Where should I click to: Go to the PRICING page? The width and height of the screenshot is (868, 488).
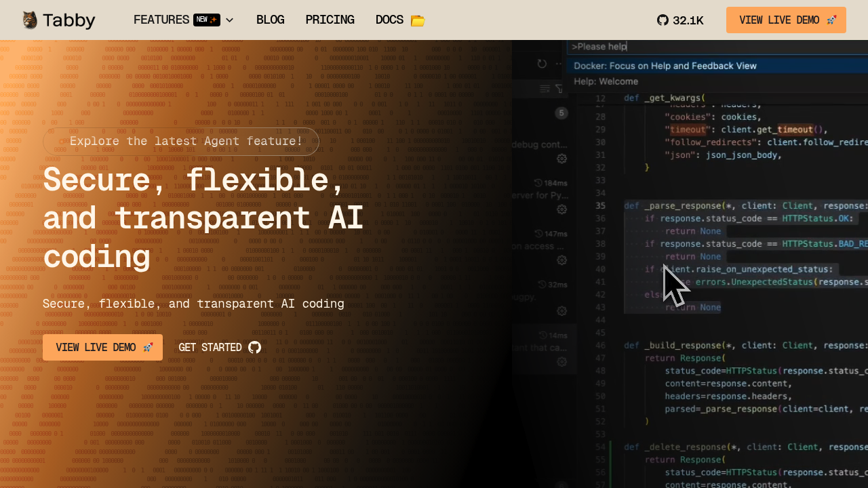330,20
